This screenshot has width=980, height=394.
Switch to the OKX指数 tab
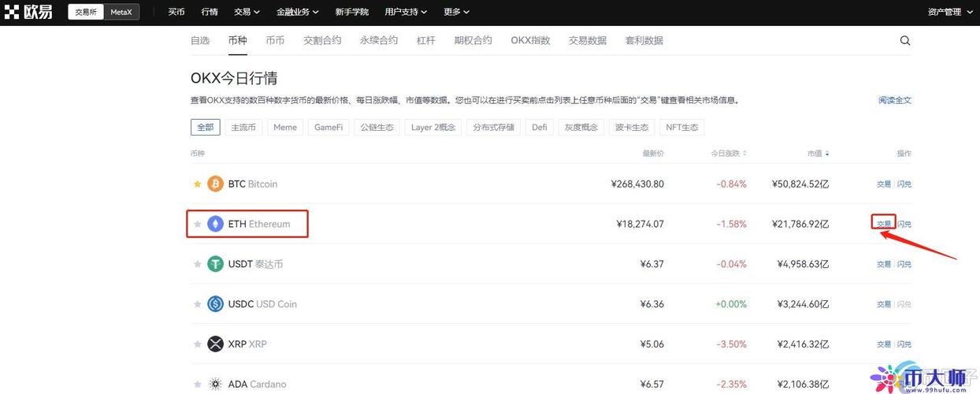[530, 40]
